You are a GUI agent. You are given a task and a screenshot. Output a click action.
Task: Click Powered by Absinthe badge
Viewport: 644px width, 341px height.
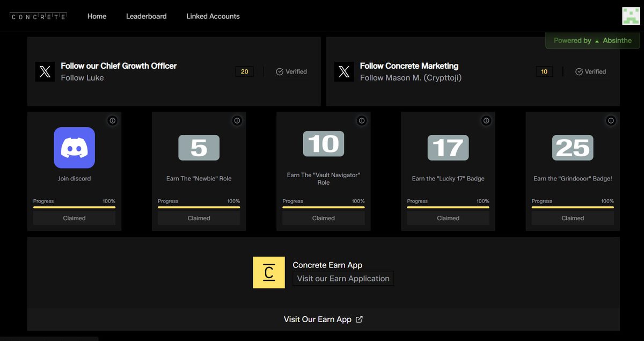(593, 40)
